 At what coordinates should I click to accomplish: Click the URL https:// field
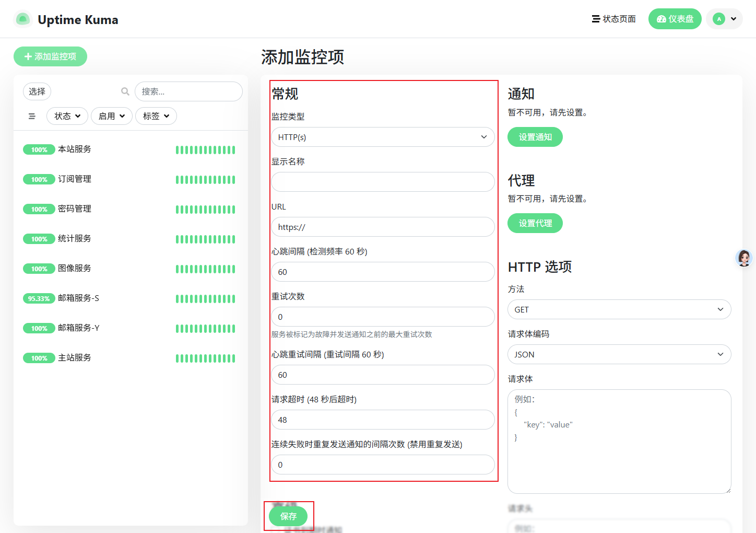383,227
